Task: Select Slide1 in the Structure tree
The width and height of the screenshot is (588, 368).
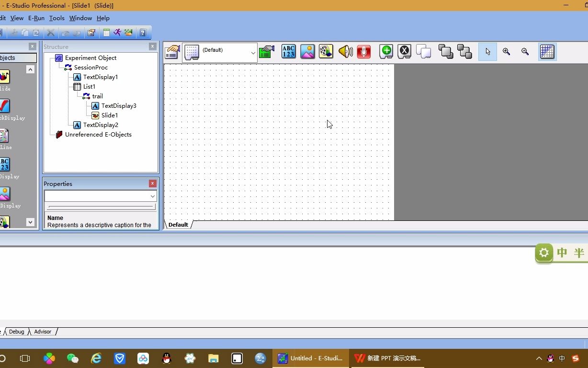Action: coord(109,115)
